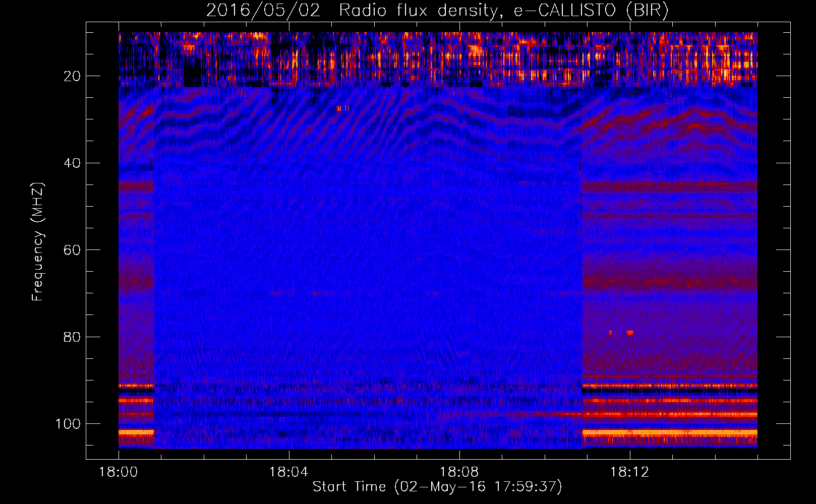Click the 'Start Time (02-May-16 17:59:37)' axis label

pyautogui.click(x=437, y=486)
